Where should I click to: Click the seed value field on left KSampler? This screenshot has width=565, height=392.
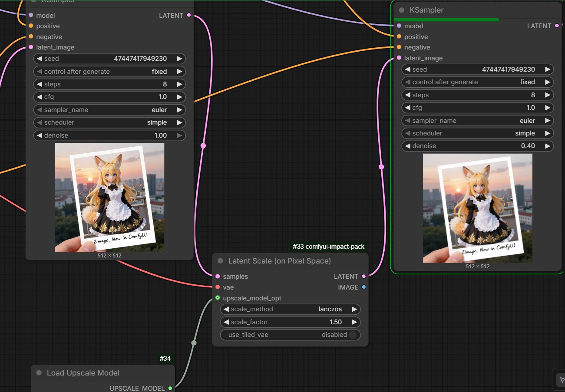click(x=109, y=59)
